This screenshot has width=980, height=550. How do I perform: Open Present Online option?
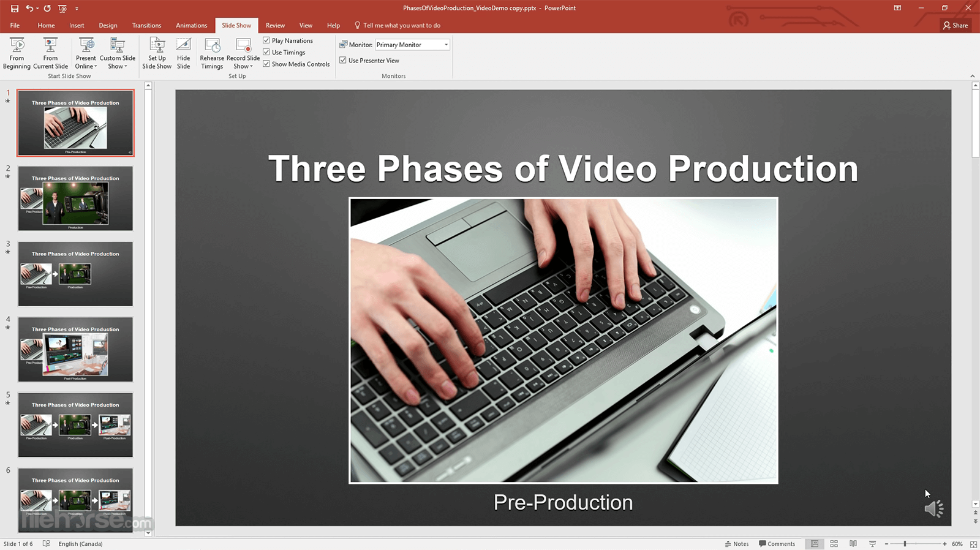click(86, 53)
